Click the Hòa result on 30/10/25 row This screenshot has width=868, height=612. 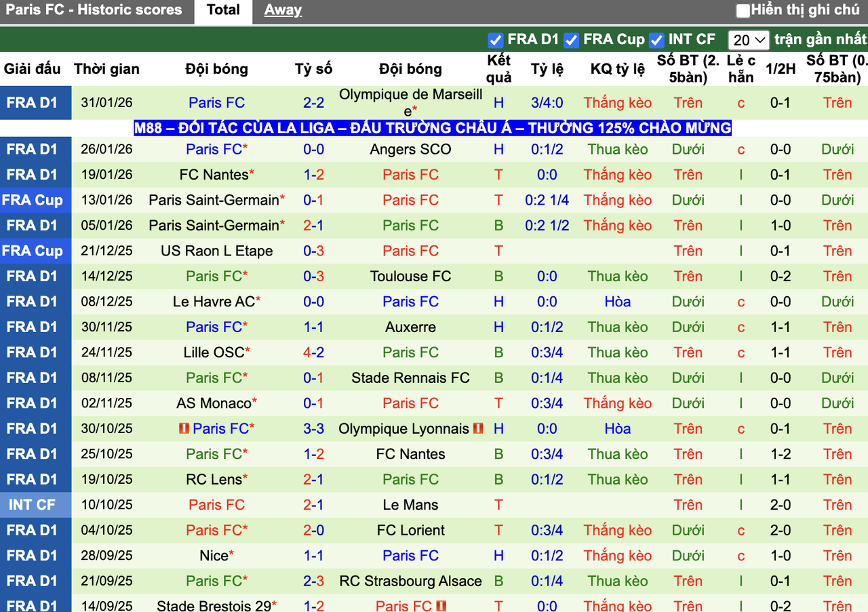pos(618,428)
